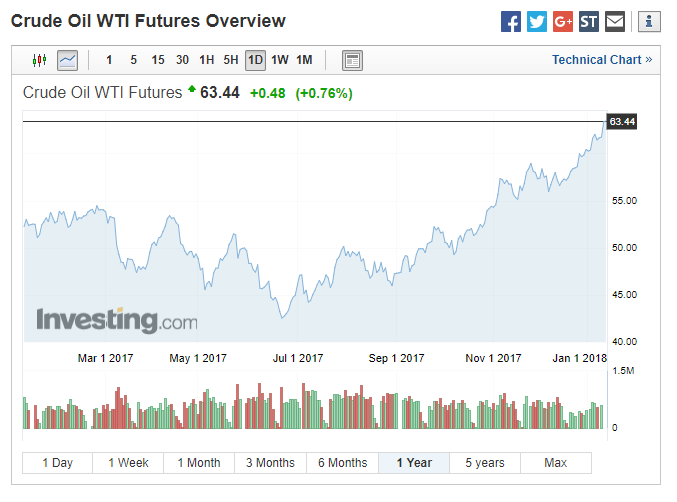Click the 63.44 price label on chart
The width and height of the screenshot is (677, 502).
(621, 122)
